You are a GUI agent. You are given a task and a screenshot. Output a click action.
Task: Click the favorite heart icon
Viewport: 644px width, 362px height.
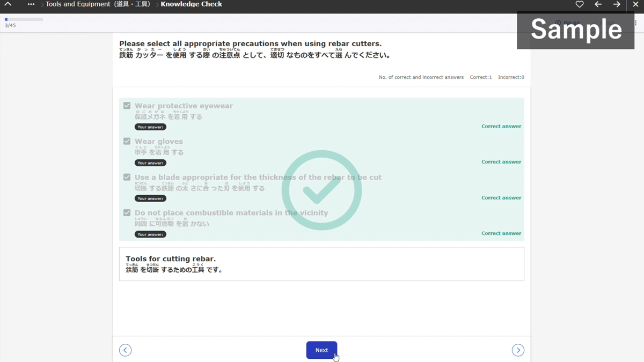tap(580, 4)
